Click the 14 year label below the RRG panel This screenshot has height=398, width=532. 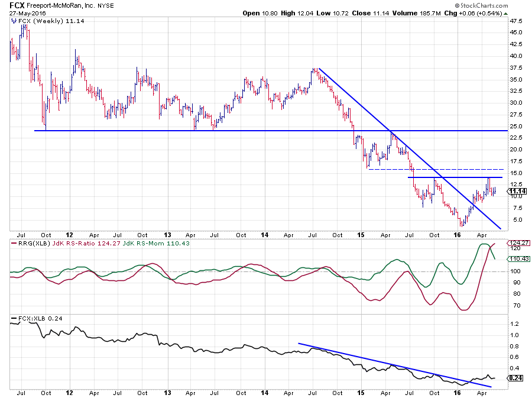[265, 393]
